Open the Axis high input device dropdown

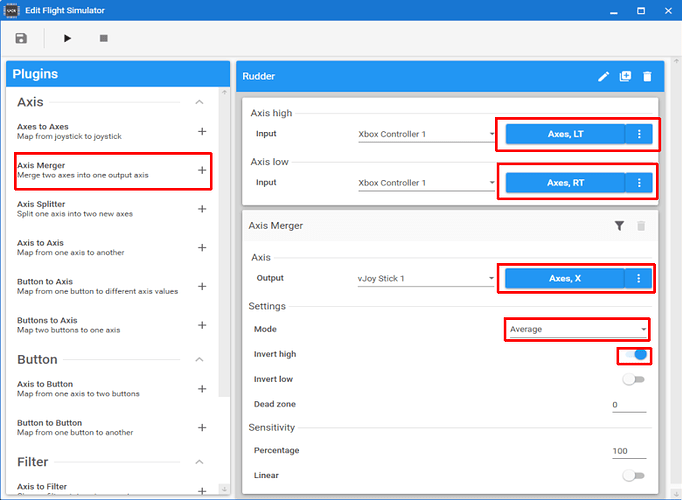point(426,134)
